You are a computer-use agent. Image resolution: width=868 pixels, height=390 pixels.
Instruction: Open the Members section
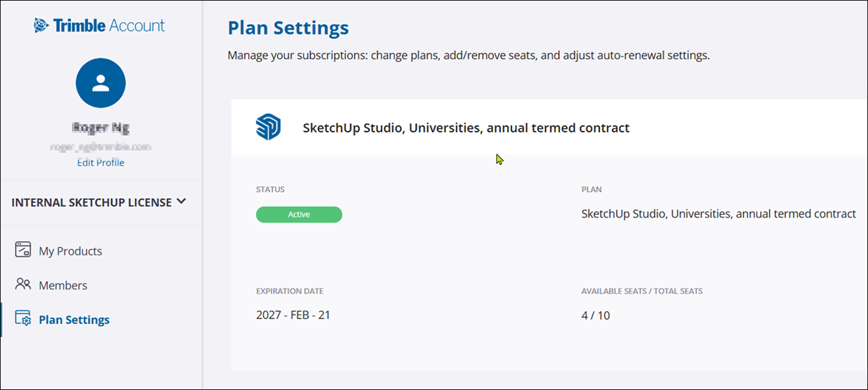[63, 285]
